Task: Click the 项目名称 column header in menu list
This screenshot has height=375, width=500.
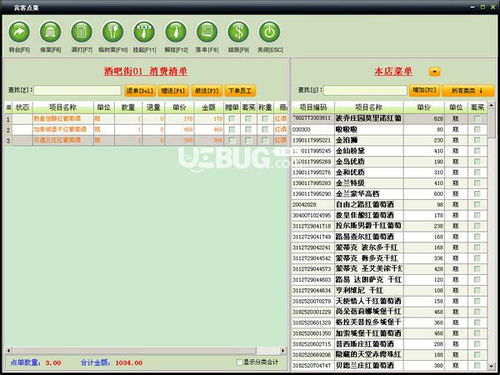Action: [x=369, y=107]
